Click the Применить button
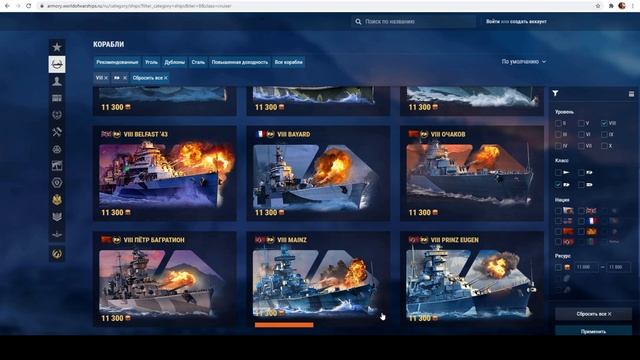The image size is (640, 360). pos(593,331)
